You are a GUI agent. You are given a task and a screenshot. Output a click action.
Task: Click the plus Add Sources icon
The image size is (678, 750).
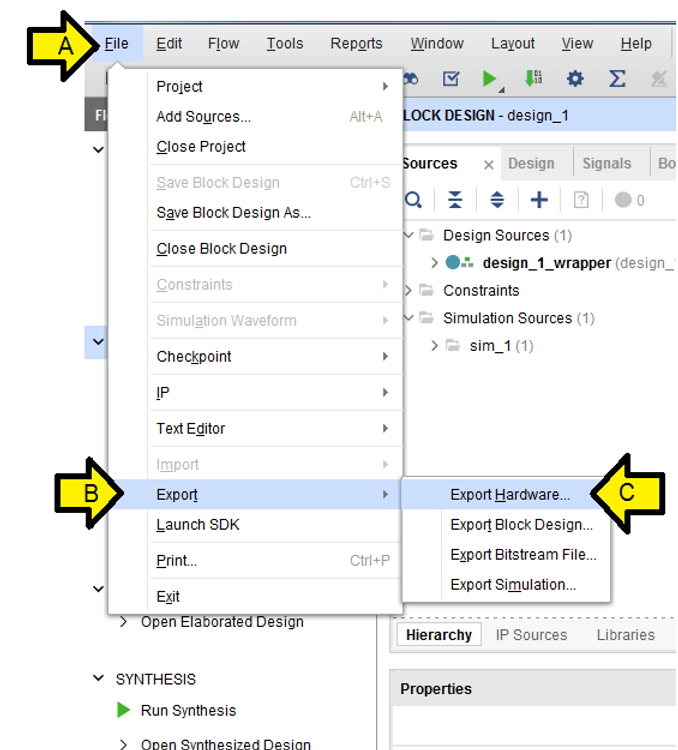[x=539, y=200]
